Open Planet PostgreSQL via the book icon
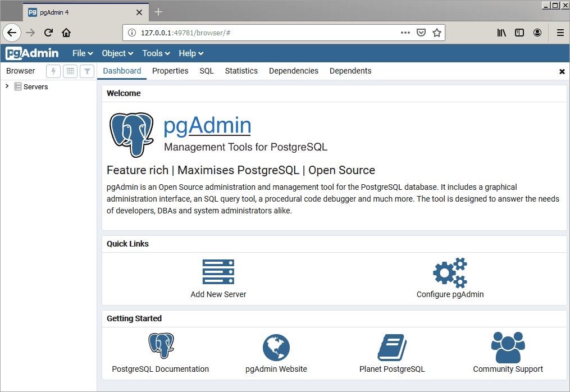Viewport: 570px width, 392px height. click(391, 347)
